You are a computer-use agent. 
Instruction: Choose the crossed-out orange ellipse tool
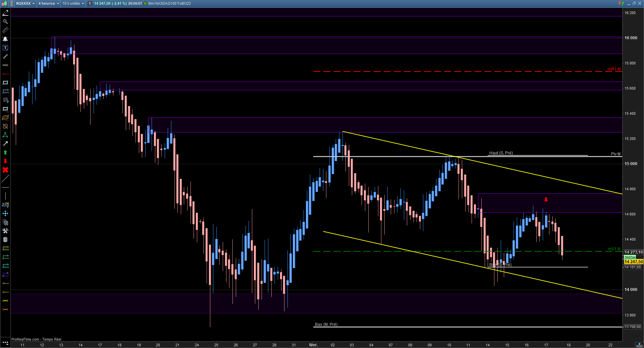tap(5, 126)
